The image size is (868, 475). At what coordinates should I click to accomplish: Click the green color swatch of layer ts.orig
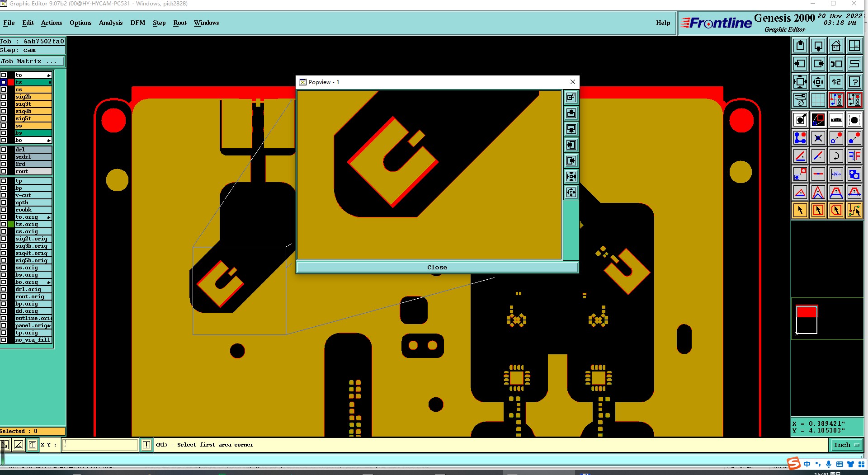tap(11, 224)
